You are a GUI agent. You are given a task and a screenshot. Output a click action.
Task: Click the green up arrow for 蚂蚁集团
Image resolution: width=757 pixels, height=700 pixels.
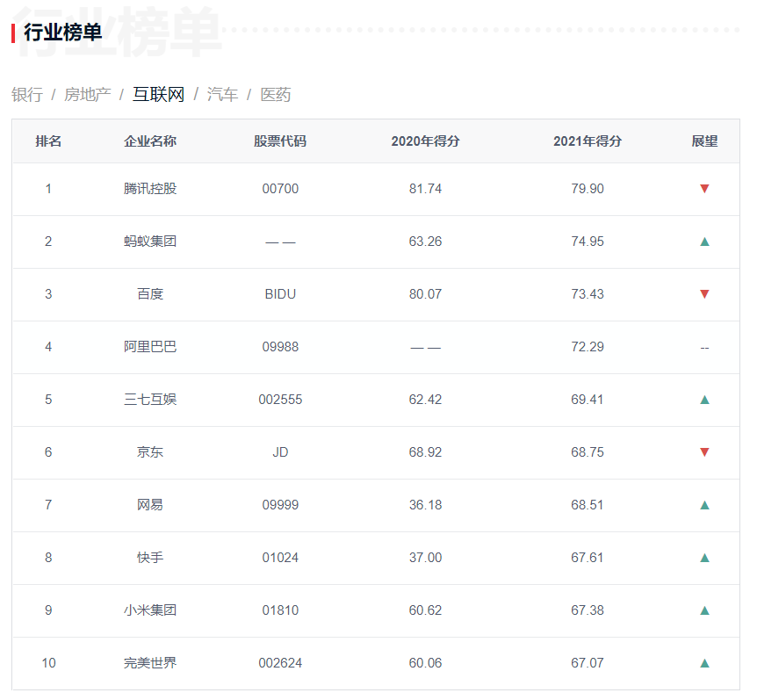point(704,242)
